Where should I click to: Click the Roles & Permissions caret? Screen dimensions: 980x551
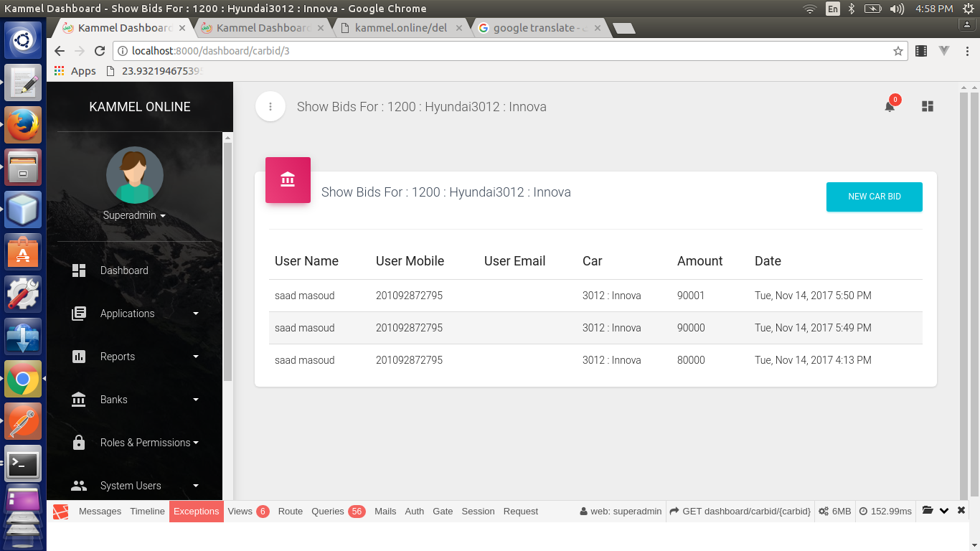196,443
